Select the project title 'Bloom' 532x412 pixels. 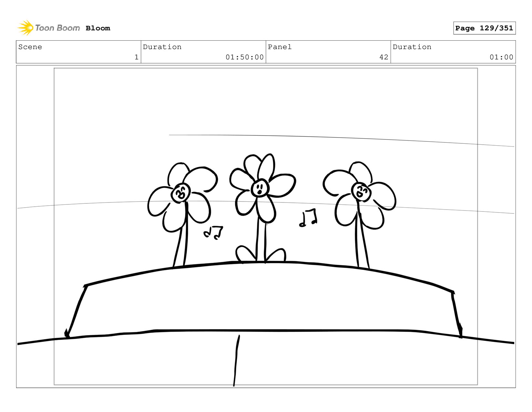(98, 28)
